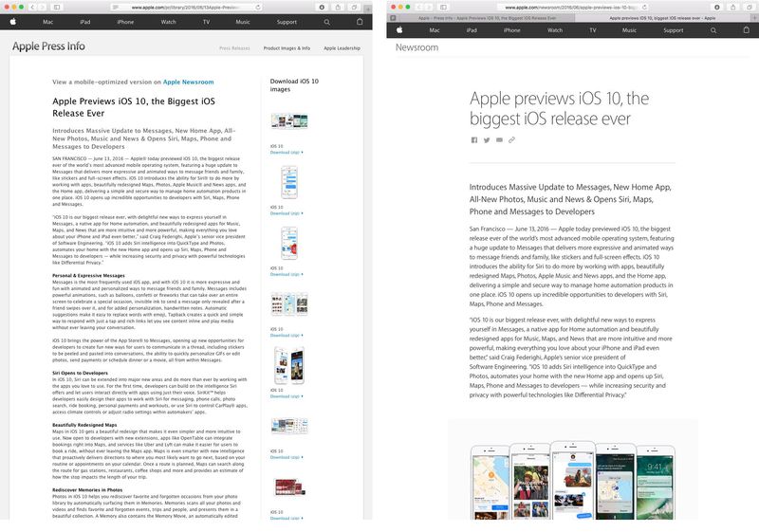Click address bar in right Safari window
This screenshot has width=759, height=532.
pyautogui.click(x=573, y=8)
